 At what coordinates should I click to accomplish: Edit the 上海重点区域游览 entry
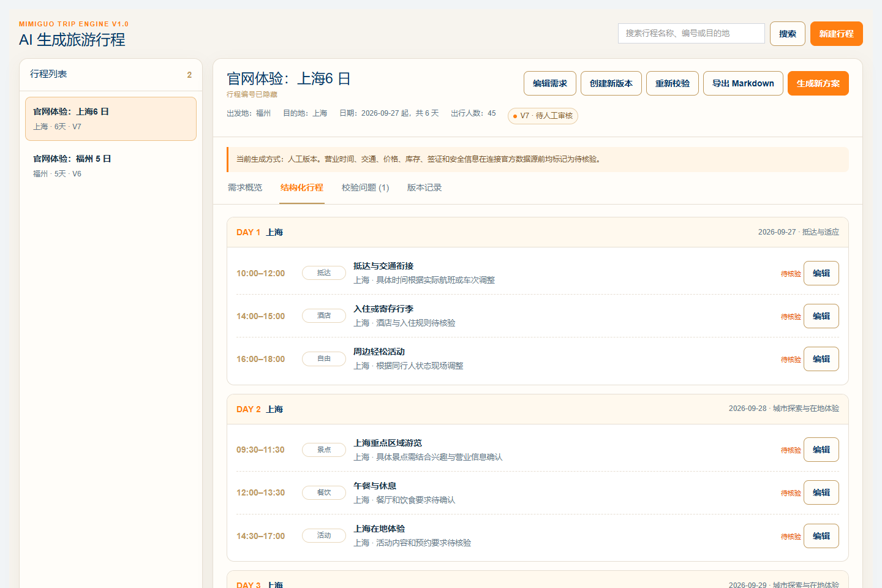coord(821,450)
